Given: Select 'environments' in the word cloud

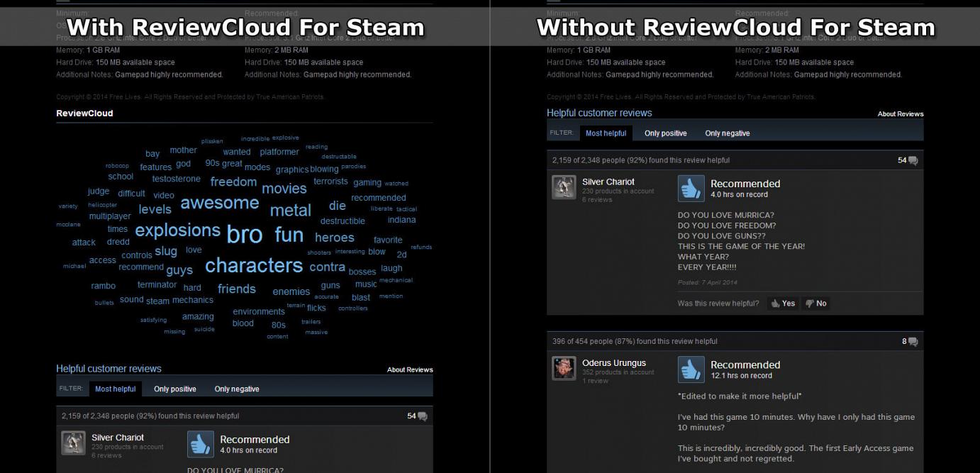Looking at the screenshot, I should pos(259,312).
